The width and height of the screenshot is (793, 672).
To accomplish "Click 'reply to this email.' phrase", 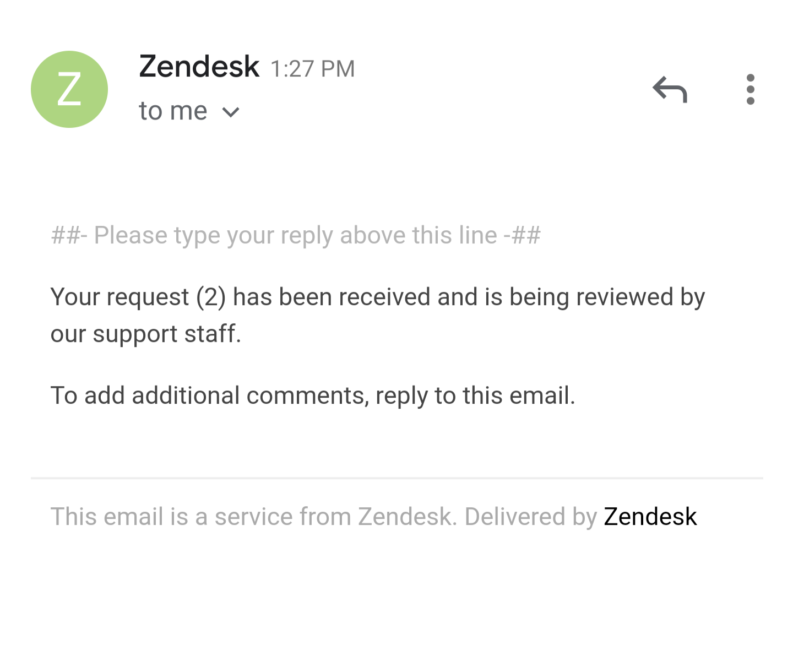I will [x=475, y=396].
